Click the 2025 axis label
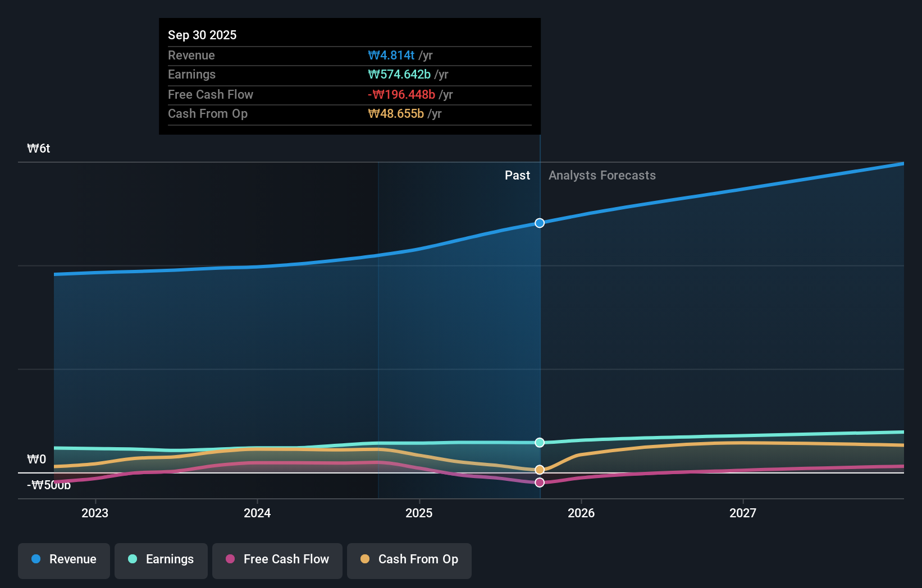The height and width of the screenshot is (588, 922). 419,512
